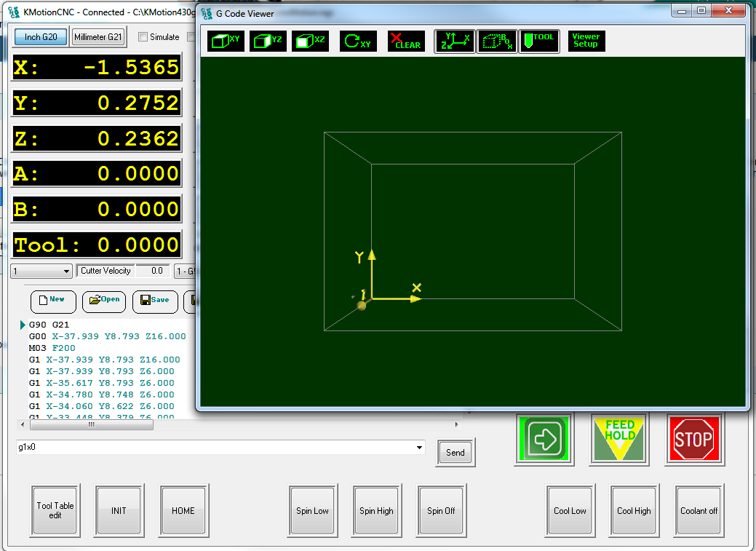Click the HOME button

coord(183,511)
